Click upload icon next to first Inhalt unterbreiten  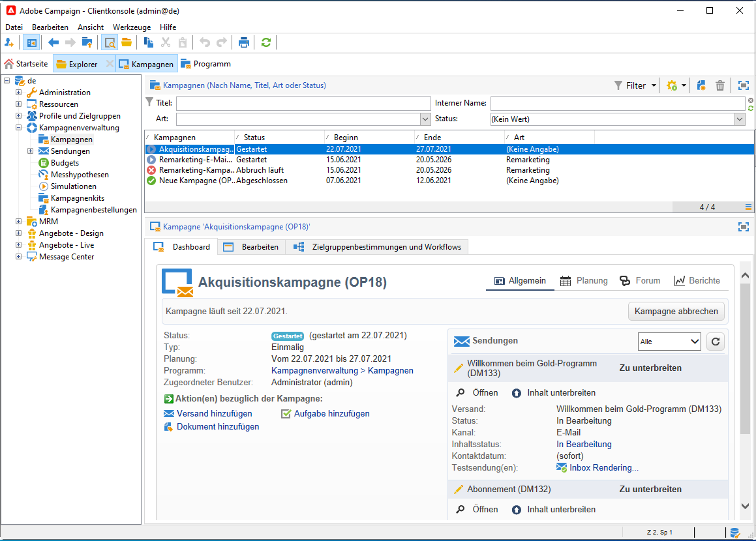pyautogui.click(x=517, y=393)
